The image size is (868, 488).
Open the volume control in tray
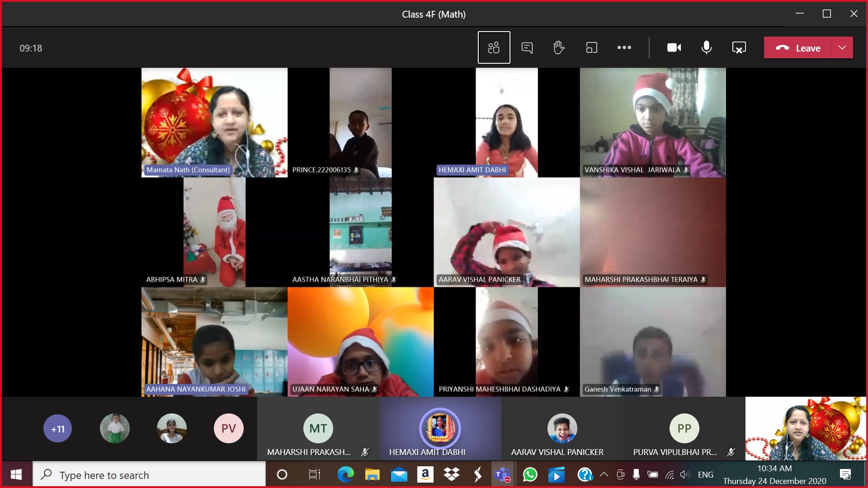tap(685, 474)
